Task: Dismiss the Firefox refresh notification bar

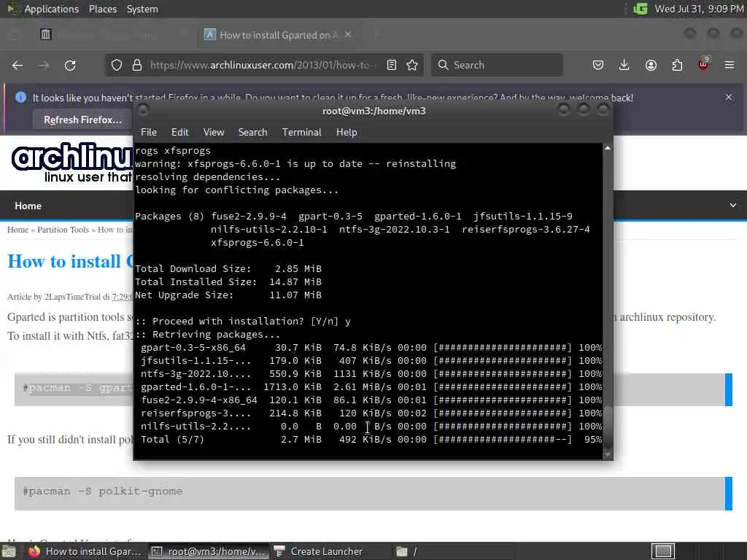Action: [729, 97]
